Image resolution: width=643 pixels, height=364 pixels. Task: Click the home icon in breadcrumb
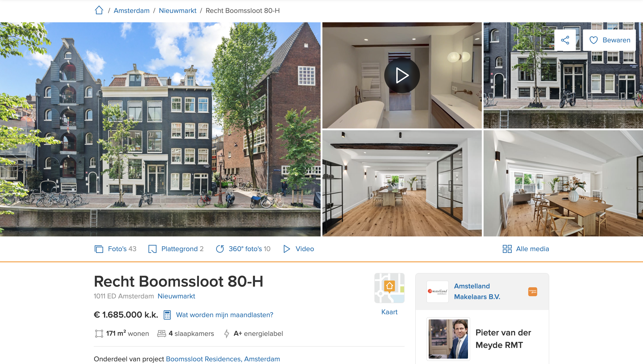[99, 10]
